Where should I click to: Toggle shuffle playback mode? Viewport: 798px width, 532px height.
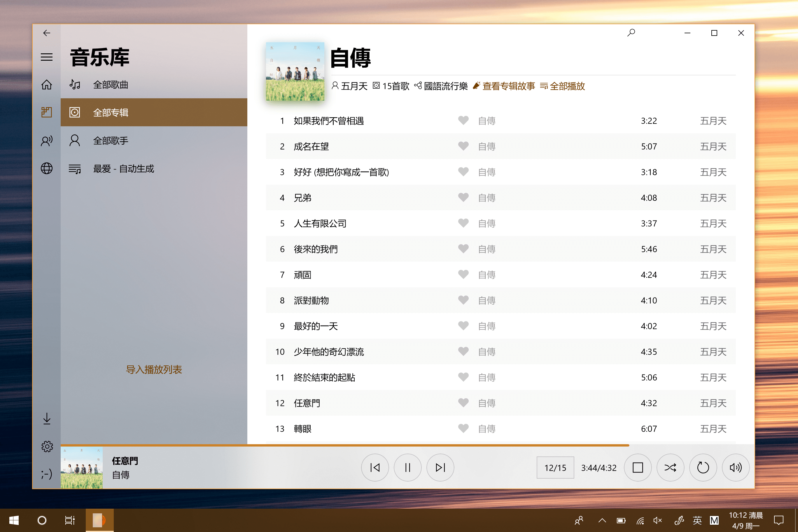pyautogui.click(x=671, y=468)
